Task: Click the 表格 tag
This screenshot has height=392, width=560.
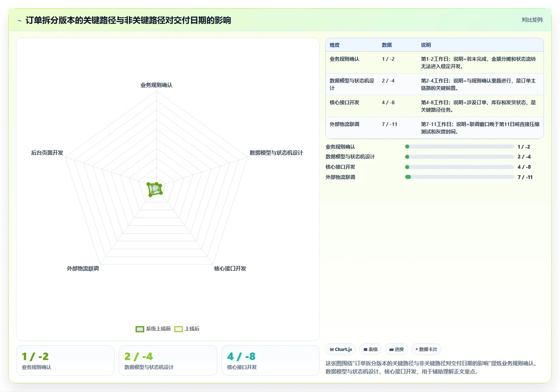Action: tap(371, 349)
